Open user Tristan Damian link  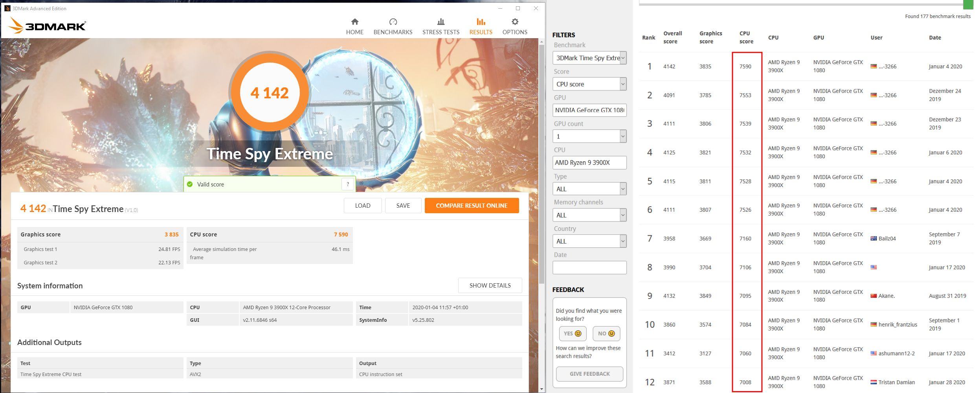click(x=897, y=382)
